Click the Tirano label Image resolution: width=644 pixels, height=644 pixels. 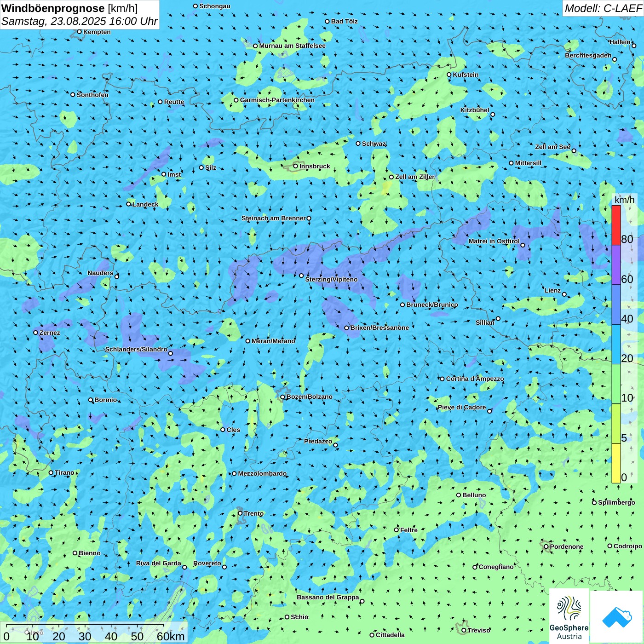[x=64, y=472]
